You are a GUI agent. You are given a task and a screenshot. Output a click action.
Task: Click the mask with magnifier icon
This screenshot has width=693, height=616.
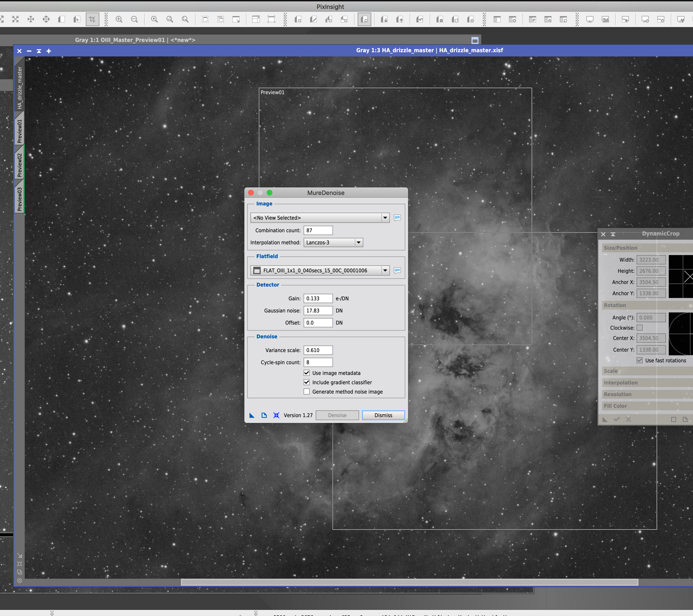point(563,19)
